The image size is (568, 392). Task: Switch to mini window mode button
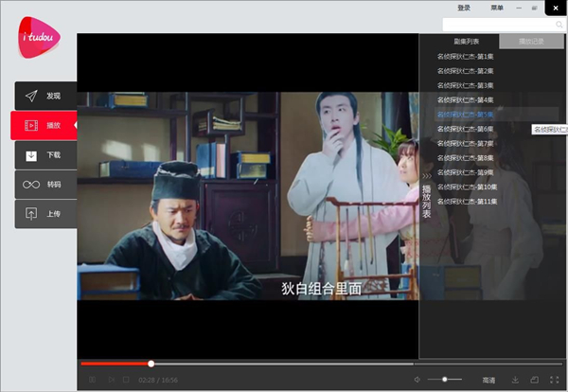(x=534, y=8)
